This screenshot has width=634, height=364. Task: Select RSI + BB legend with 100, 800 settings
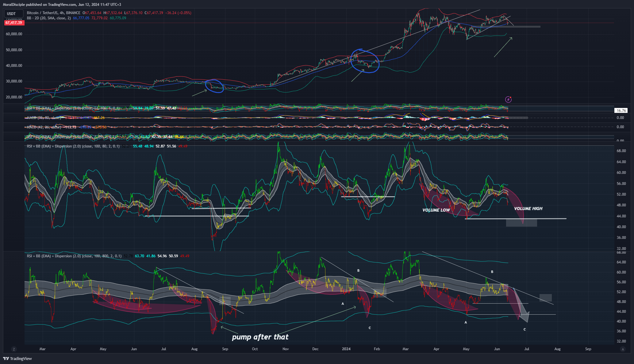tap(74, 256)
